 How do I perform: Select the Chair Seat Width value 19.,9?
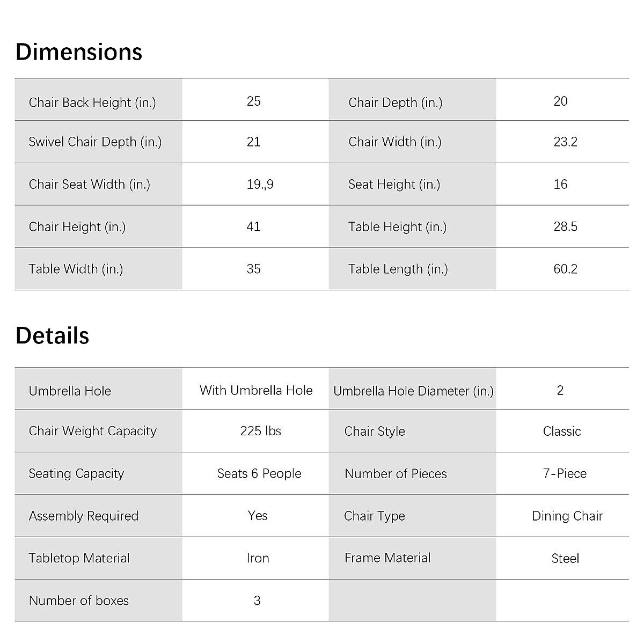[x=260, y=184]
